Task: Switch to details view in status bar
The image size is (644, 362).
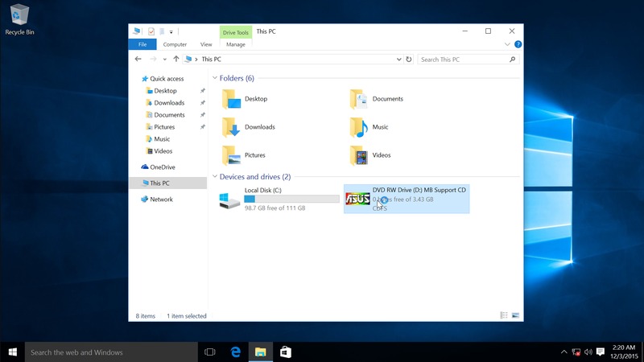Action: 504,315
